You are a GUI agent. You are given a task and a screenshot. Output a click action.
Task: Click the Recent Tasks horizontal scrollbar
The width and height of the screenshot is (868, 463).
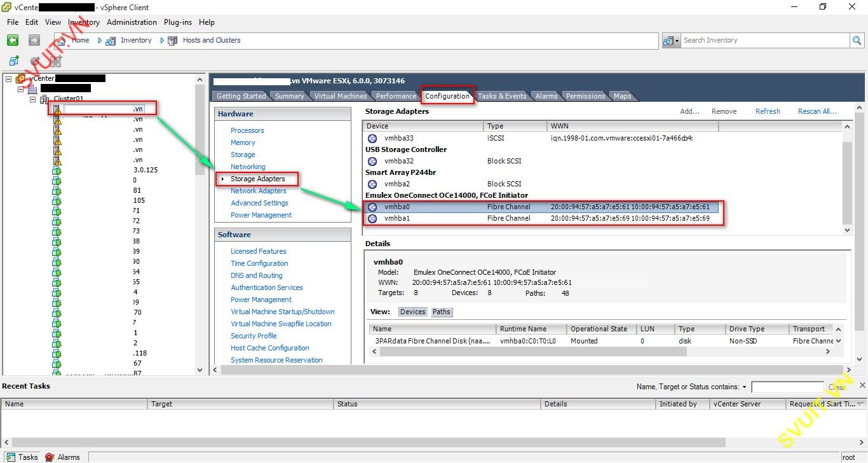(x=434, y=442)
